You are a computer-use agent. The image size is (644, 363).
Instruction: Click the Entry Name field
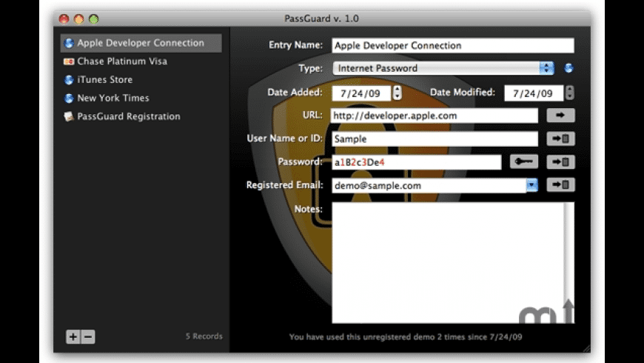click(x=453, y=46)
